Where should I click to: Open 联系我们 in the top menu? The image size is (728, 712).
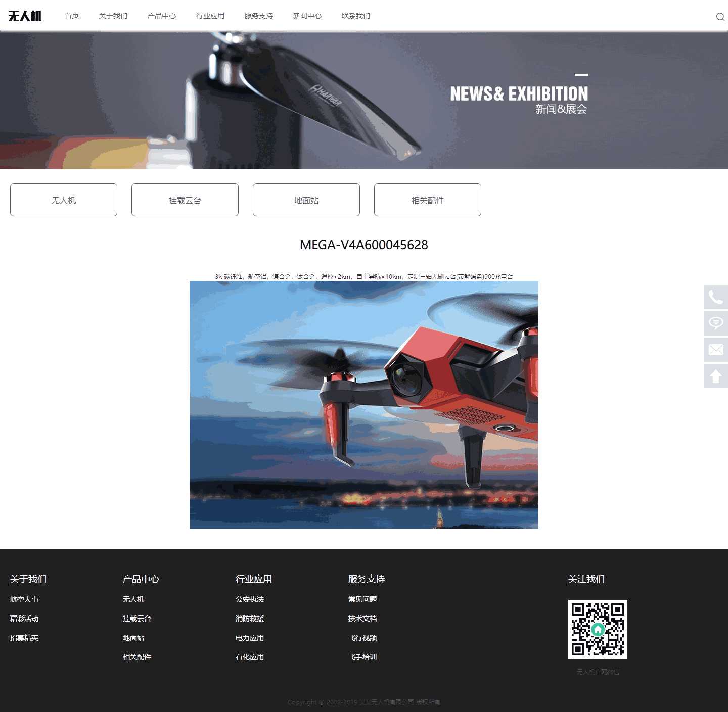(x=356, y=16)
